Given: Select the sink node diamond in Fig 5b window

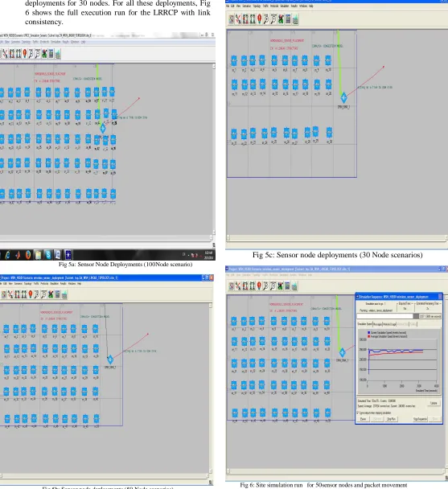Looking at the screenshot, I should coord(110,360).
